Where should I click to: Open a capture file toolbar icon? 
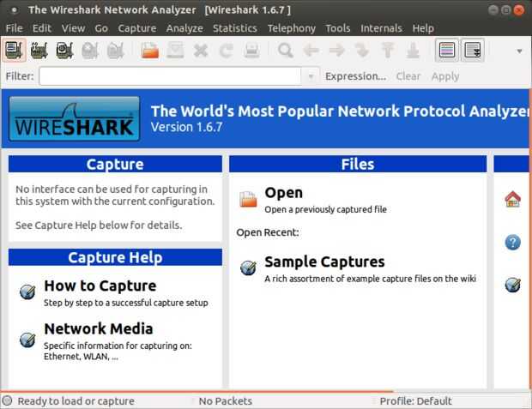[x=150, y=51]
